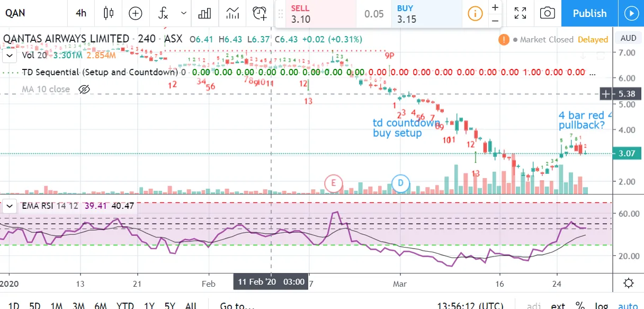Open chart settings gear icon

pyautogui.click(x=628, y=282)
